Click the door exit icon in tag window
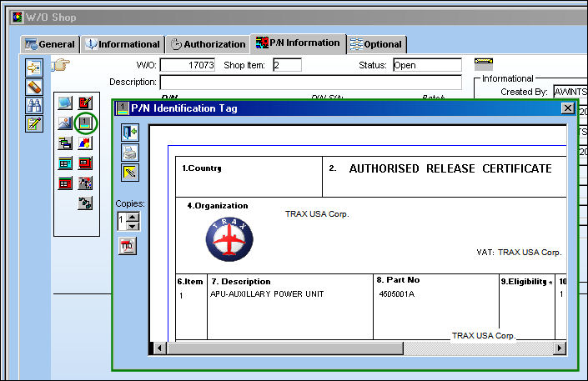This screenshot has width=588, height=381. 130,133
